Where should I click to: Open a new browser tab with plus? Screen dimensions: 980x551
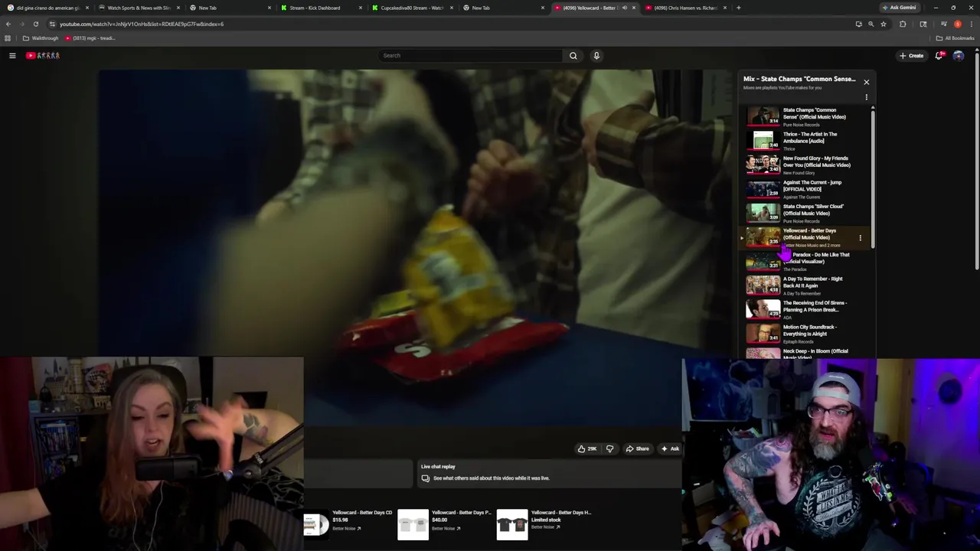[738, 8]
